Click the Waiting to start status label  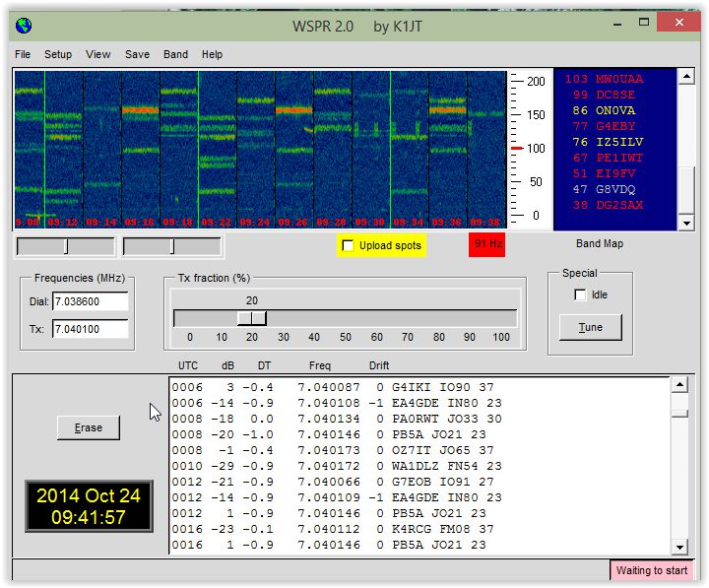[x=652, y=571]
